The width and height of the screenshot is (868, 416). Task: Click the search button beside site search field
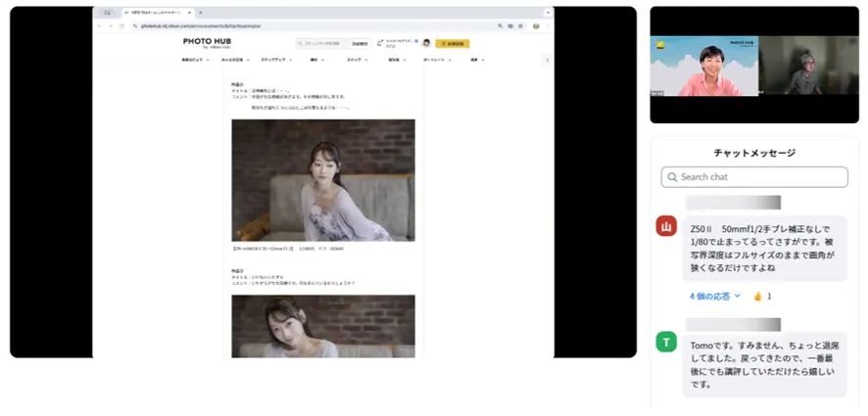360,43
